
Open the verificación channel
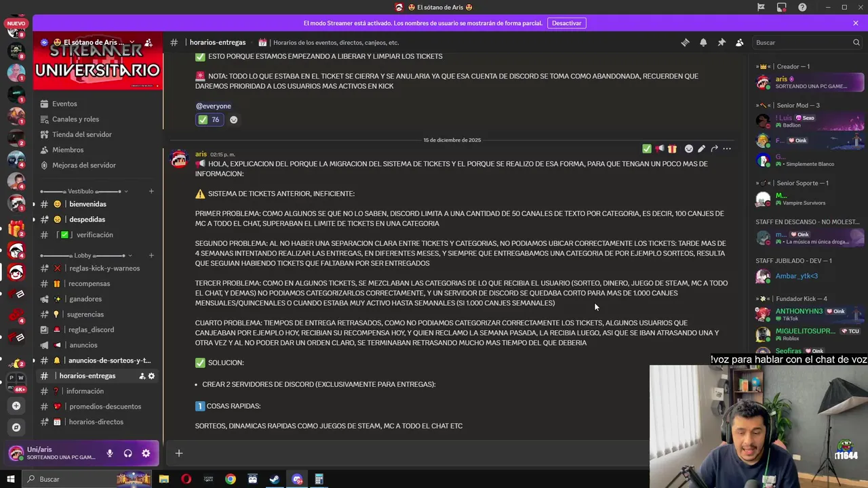pyautogui.click(x=98, y=235)
